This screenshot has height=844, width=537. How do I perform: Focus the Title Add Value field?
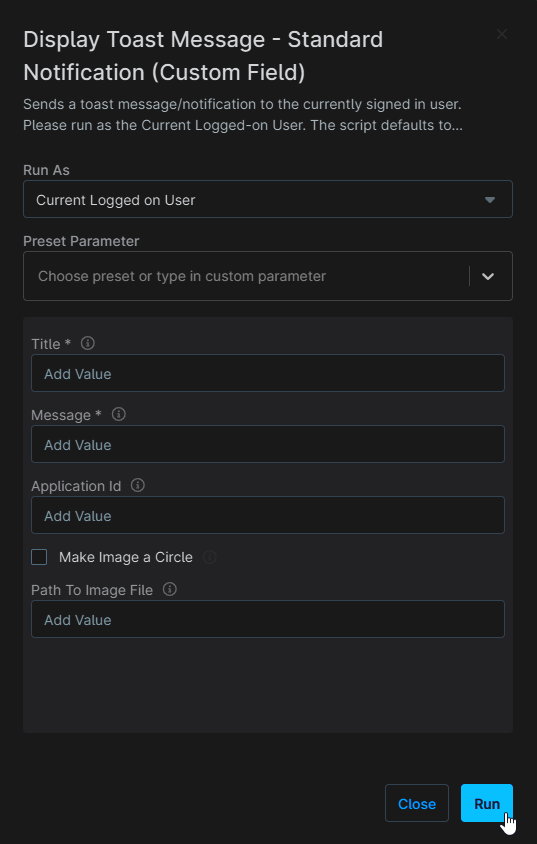[x=268, y=373]
